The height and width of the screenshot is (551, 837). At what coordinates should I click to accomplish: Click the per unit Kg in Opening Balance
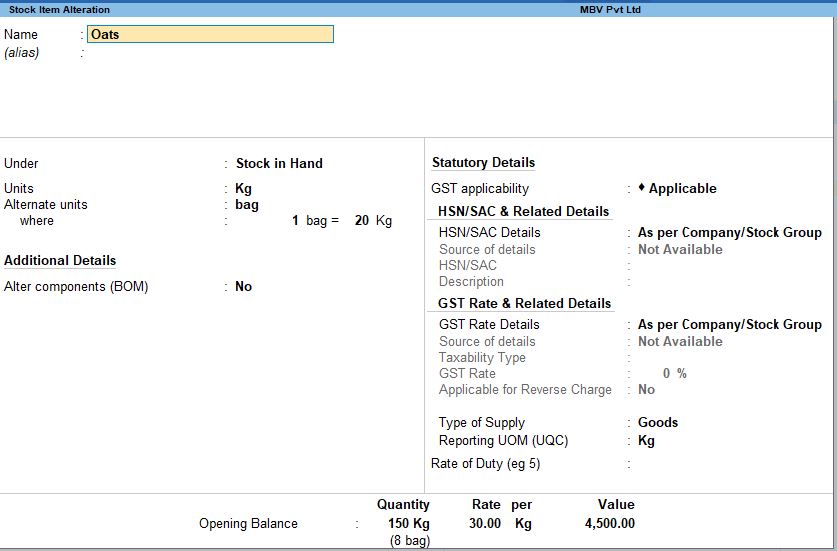pos(523,524)
